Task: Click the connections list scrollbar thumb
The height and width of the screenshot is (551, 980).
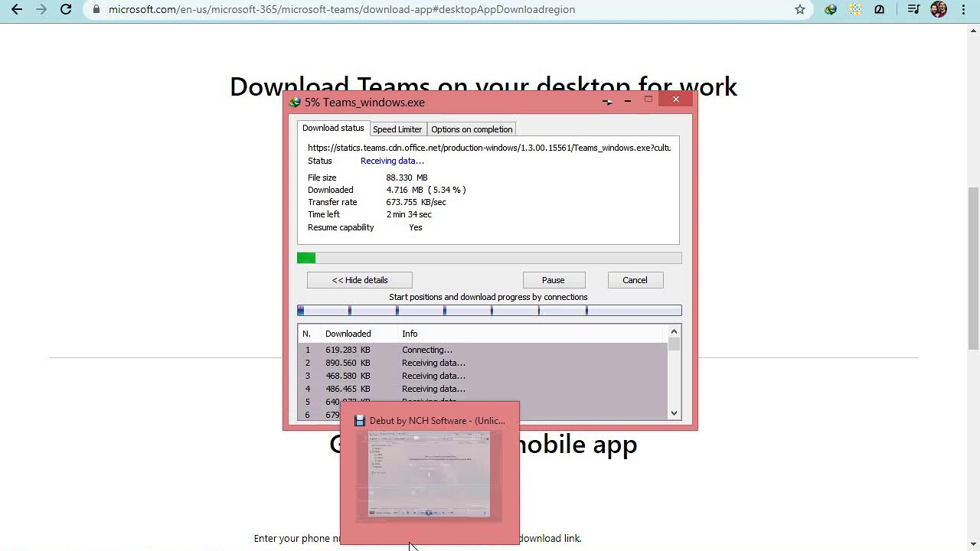Action: [675, 344]
